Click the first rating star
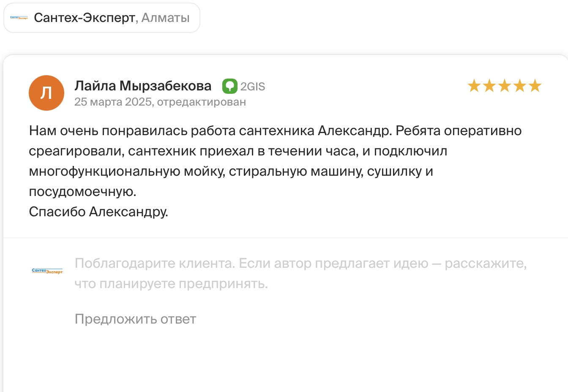Screen dimensions: 568x392 (474, 86)
